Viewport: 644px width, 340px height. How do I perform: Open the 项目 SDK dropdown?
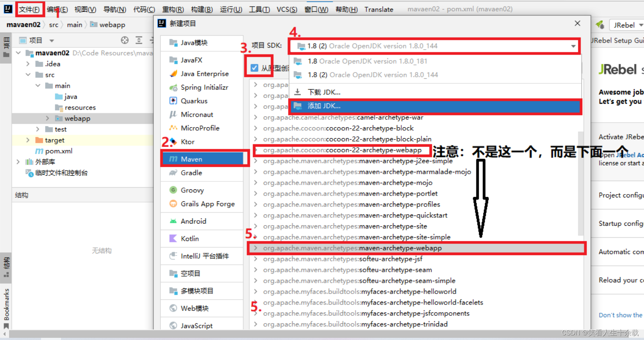[434, 46]
